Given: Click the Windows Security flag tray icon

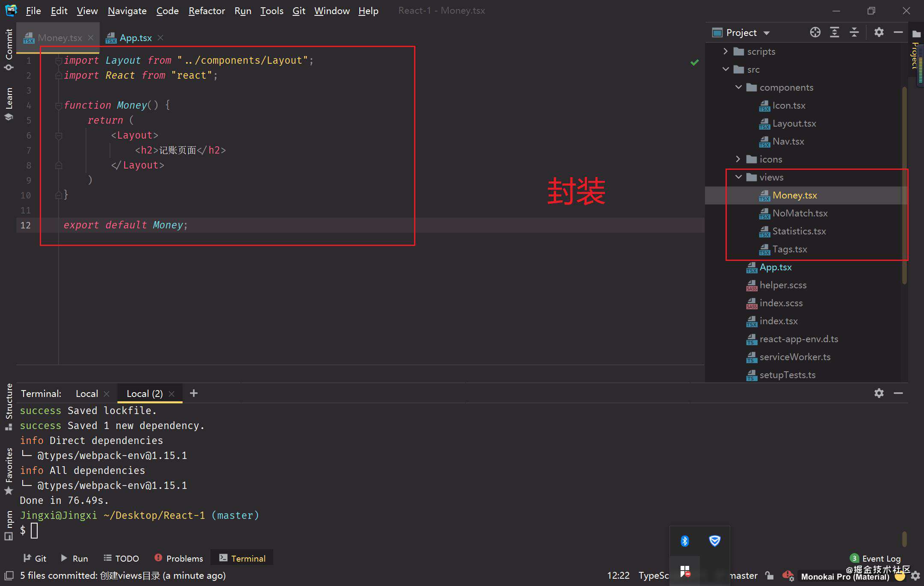Looking at the screenshot, I should pos(685,571).
